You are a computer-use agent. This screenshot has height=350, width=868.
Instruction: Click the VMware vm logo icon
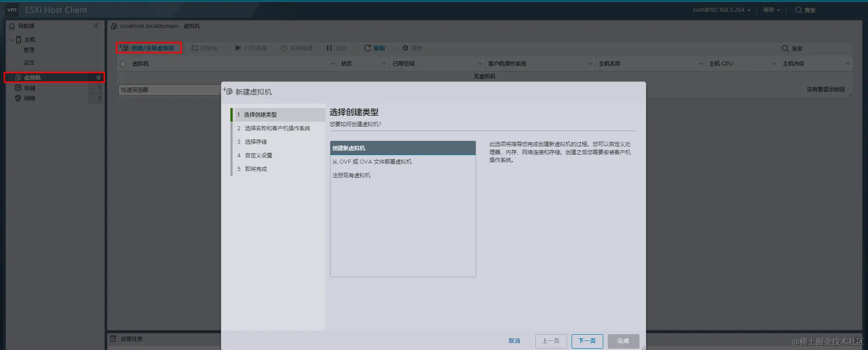12,9
